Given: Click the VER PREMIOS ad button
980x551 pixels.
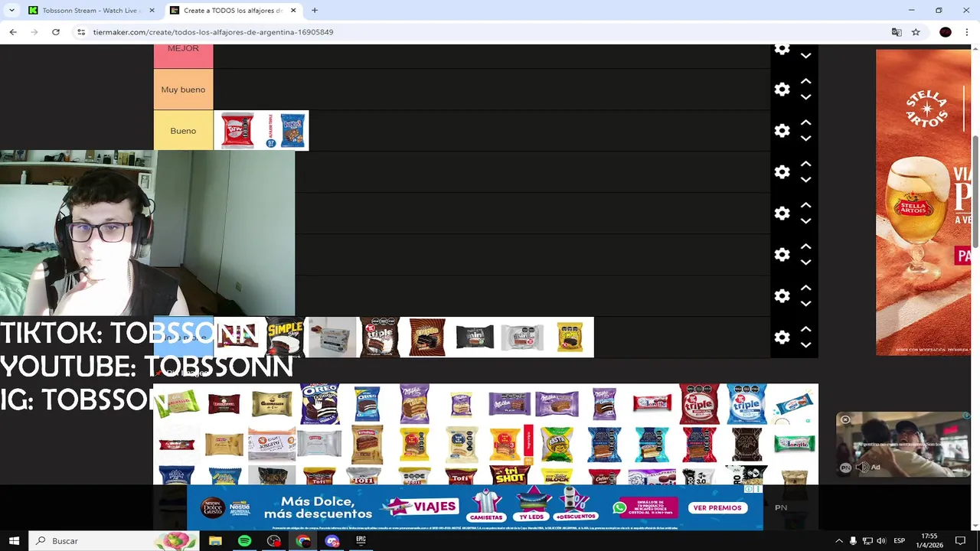Looking at the screenshot, I should pyautogui.click(x=717, y=508).
